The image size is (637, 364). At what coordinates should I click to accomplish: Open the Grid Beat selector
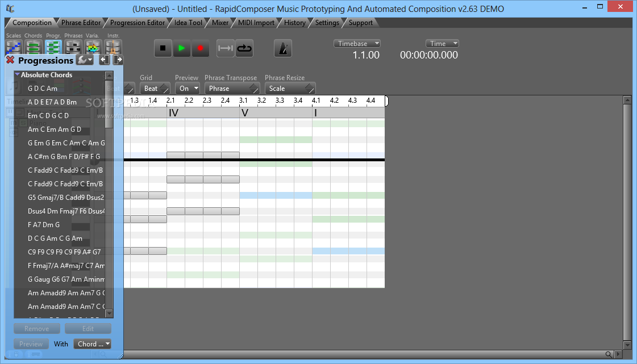[155, 89]
